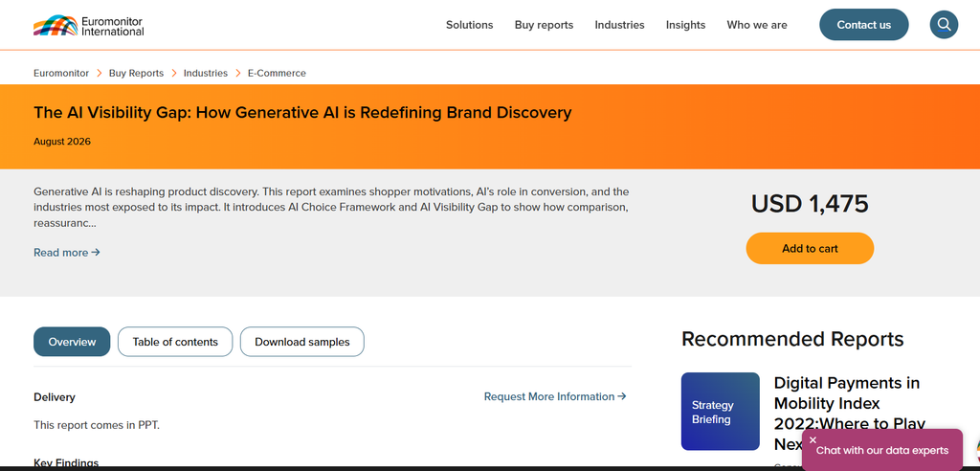
Task: Click the chevron after Euromonitor breadcrumb
Action: coord(99,73)
